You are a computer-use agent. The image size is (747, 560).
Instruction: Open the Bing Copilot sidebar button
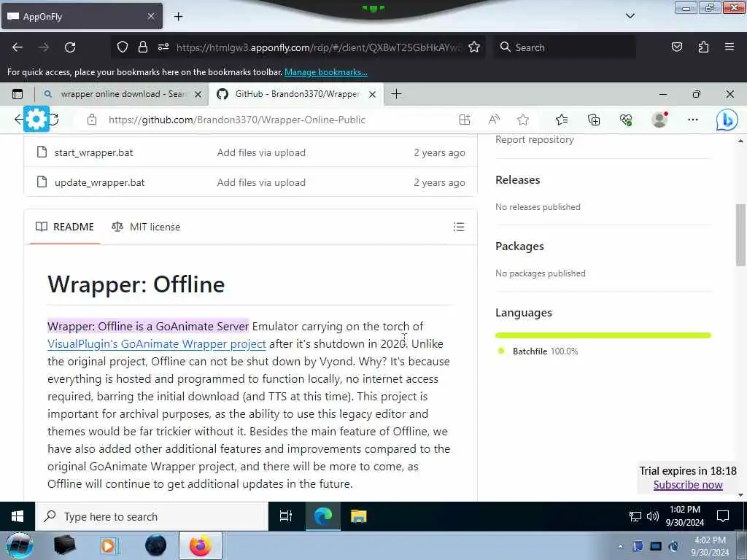727,120
